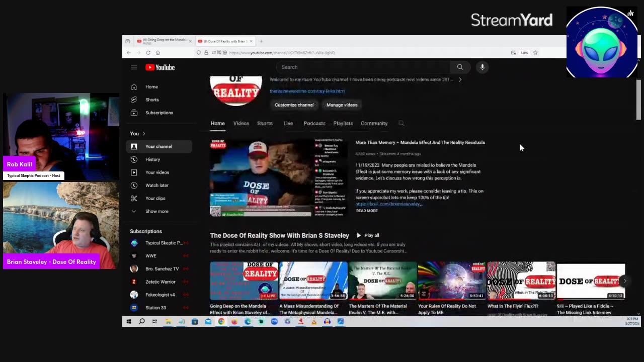Open Typical Skeptic subscription channel
The width and height of the screenshot is (644, 362).
pyautogui.click(x=158, y=243)
